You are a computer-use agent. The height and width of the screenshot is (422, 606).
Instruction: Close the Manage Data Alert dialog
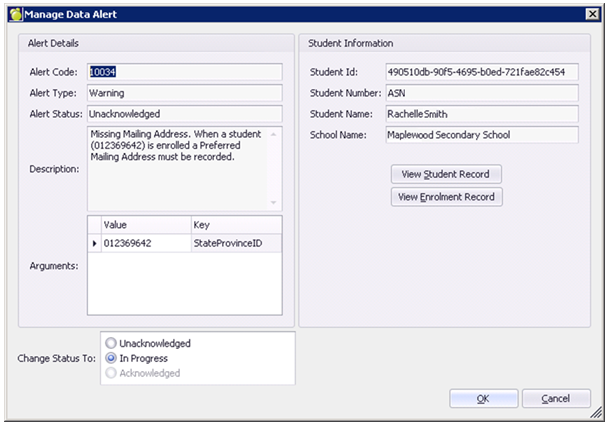[591, 11]
